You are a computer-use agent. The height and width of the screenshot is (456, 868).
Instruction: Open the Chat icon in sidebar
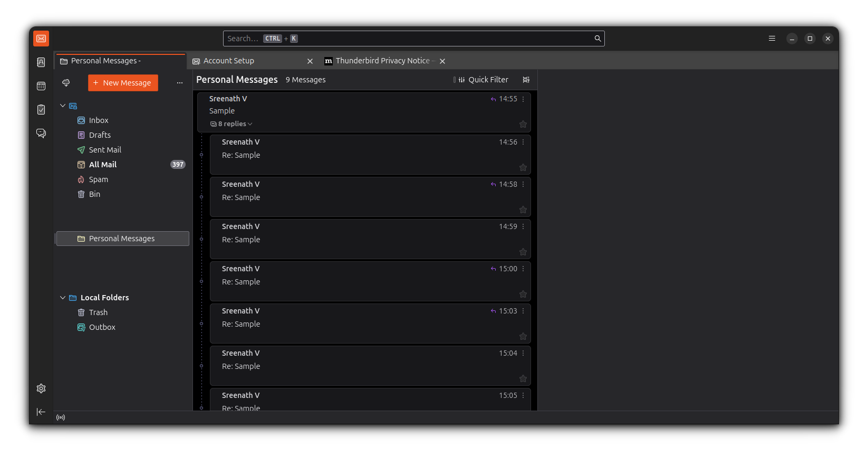coord(41,133)
